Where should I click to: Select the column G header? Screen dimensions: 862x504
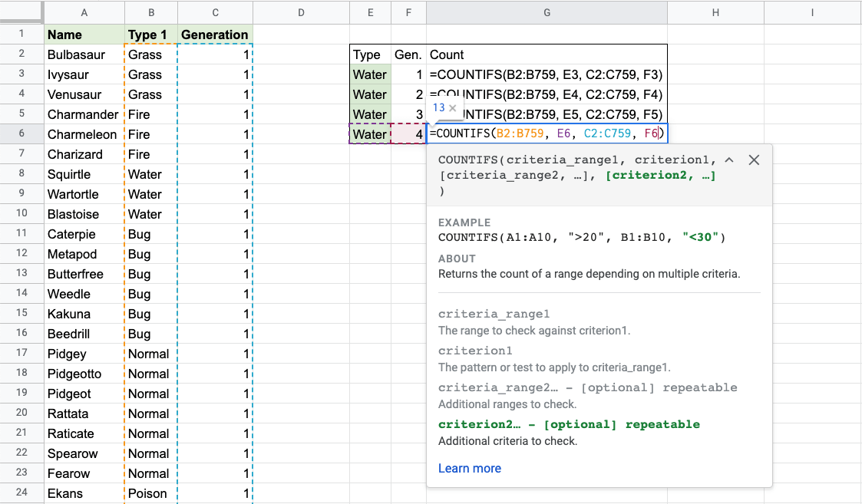pyautogui.click(x=546, y=12)
